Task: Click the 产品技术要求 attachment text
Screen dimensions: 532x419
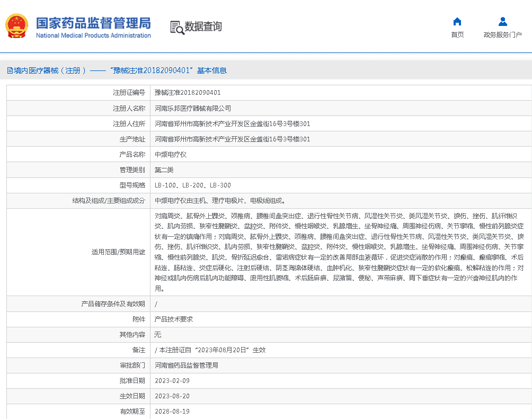Action: pos(173,319)
